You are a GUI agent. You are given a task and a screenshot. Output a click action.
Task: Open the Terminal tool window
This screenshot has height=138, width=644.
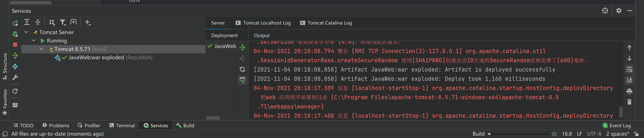coord(122,125)
